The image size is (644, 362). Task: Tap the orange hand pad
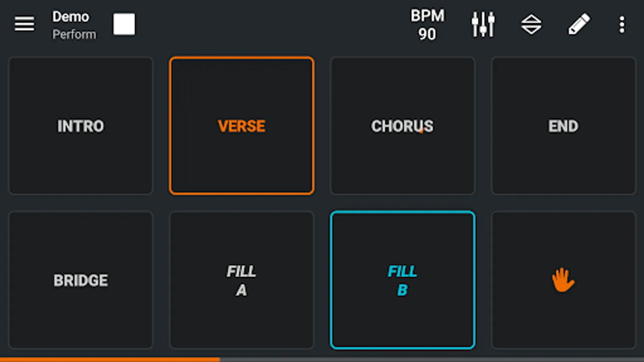point(563,280)
